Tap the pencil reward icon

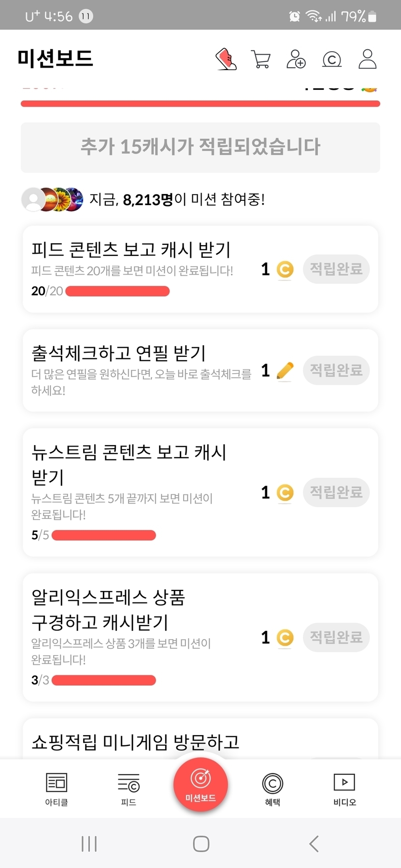tap(285, 371)
